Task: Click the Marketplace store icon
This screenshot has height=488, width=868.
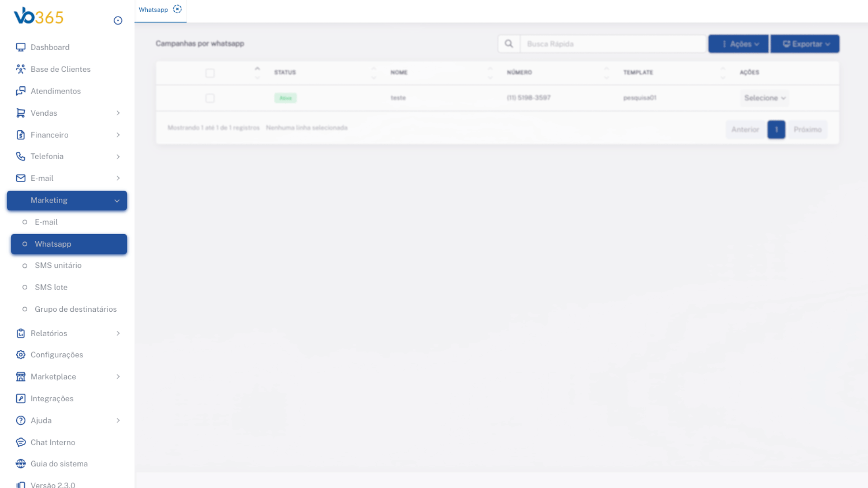Action: click(x=21, y=376)
